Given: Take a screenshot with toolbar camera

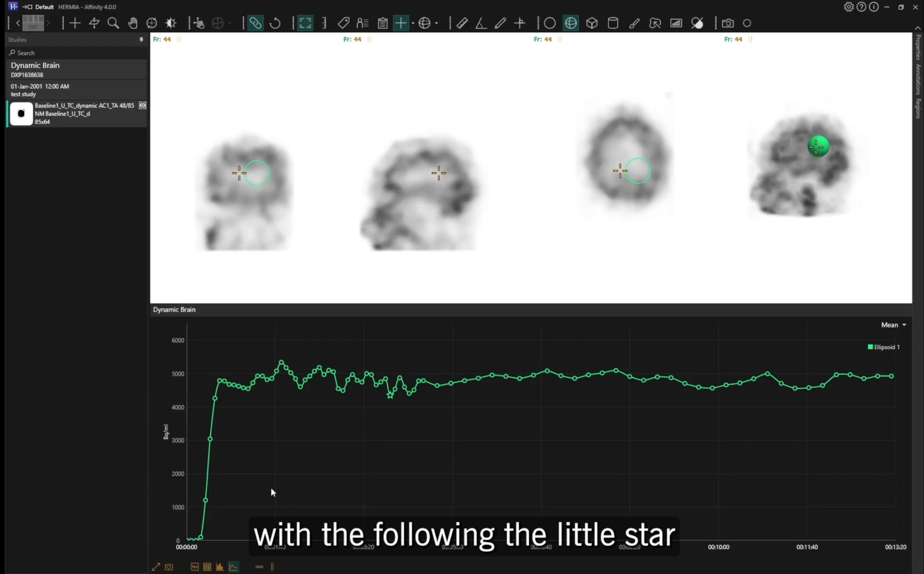Looking at the screenshot, I should pyautogui.click(x=728, y=23).
